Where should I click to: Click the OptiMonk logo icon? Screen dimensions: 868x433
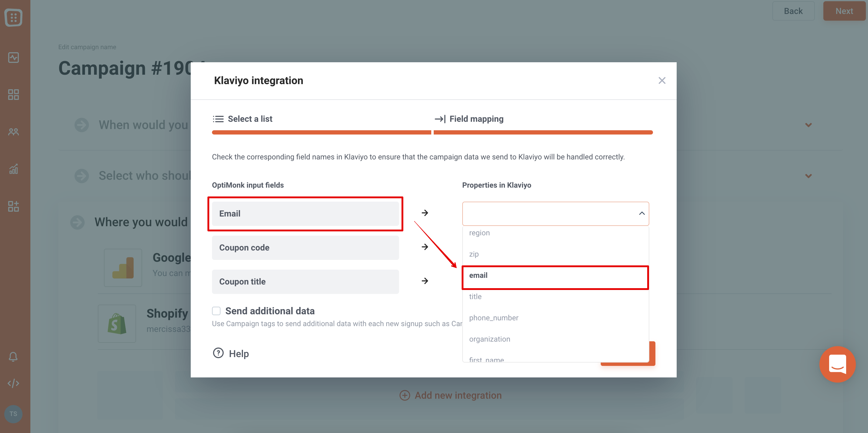tap(13, 18)
